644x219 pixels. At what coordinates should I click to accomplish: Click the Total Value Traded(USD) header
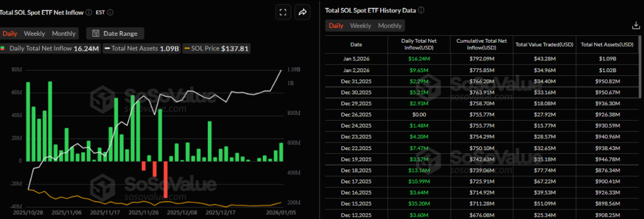(x=544, y=44)
